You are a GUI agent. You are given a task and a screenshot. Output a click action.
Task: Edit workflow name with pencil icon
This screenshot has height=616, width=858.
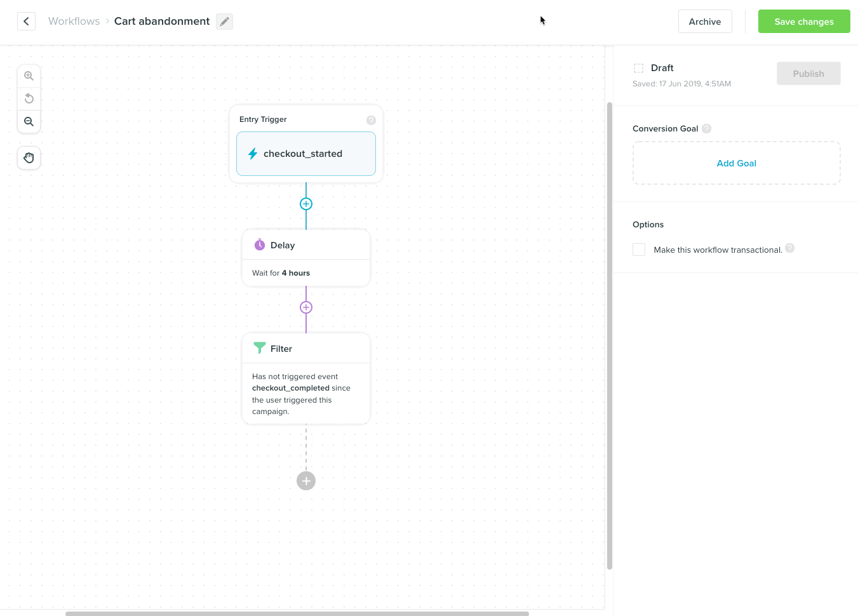tap(224, 22)
